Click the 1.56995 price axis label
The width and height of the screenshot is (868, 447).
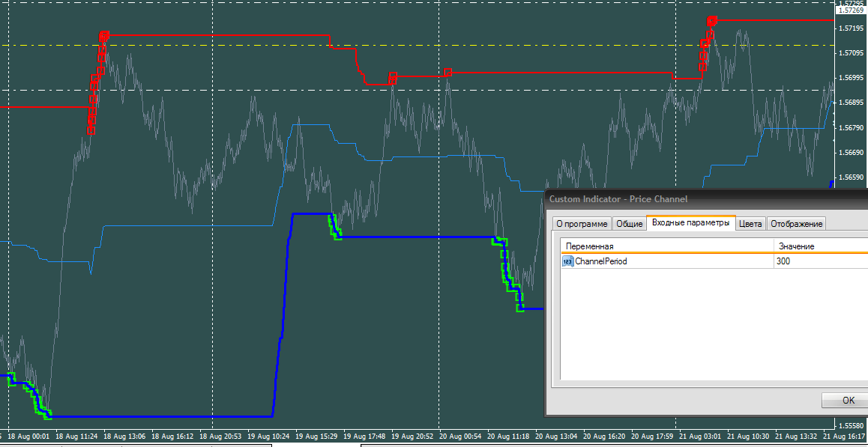point(852,78)
